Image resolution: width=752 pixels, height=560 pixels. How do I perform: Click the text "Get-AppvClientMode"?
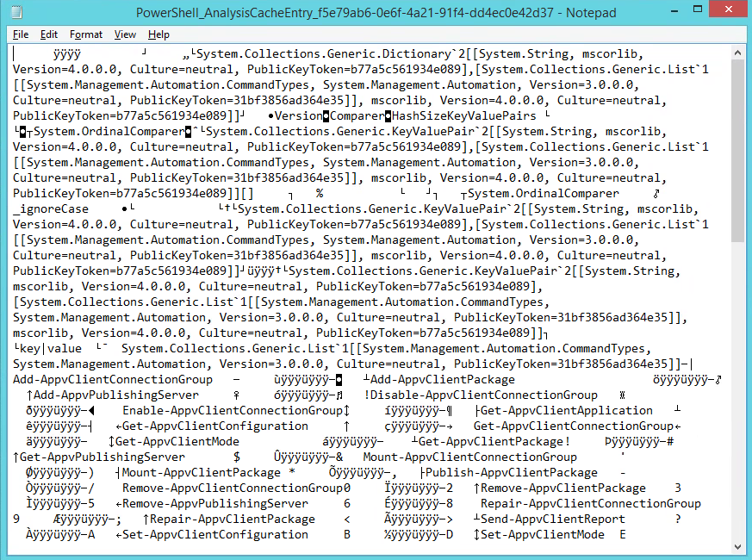tap(177, 441)
